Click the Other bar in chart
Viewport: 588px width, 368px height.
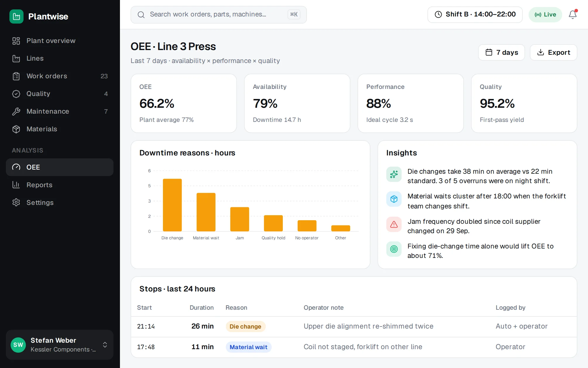tap(341, 228)
